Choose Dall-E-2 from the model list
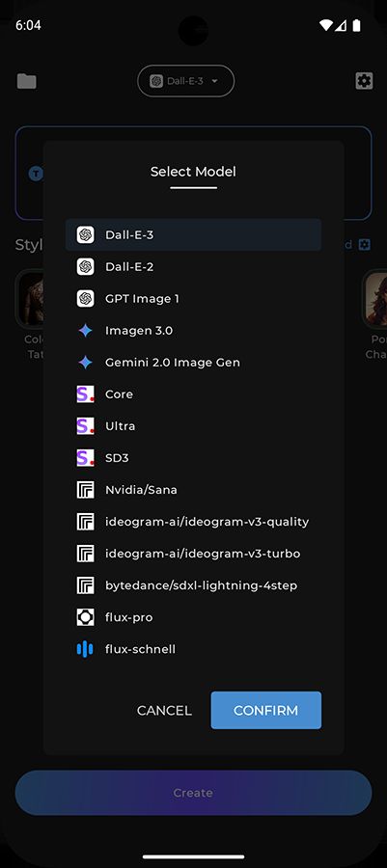Screen dimensions: 387x868 point(193,267)
